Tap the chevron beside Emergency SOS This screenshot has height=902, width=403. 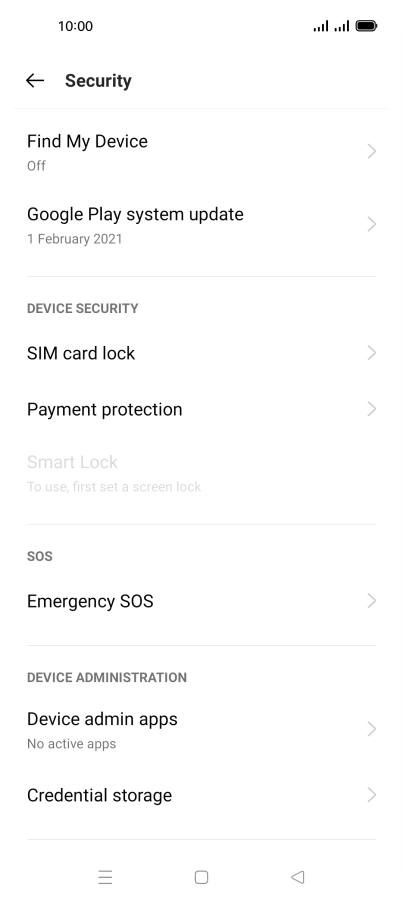(371, 601)
